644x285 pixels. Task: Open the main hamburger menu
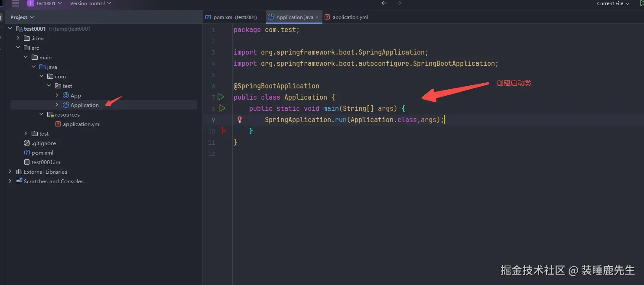tap(16, 3)
